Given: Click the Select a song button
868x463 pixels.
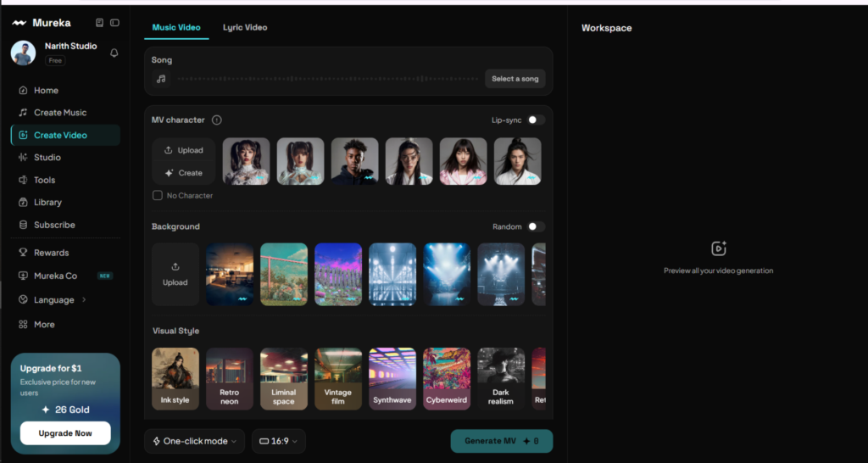Looking at the screenshot, I should [x=515, y=79].
